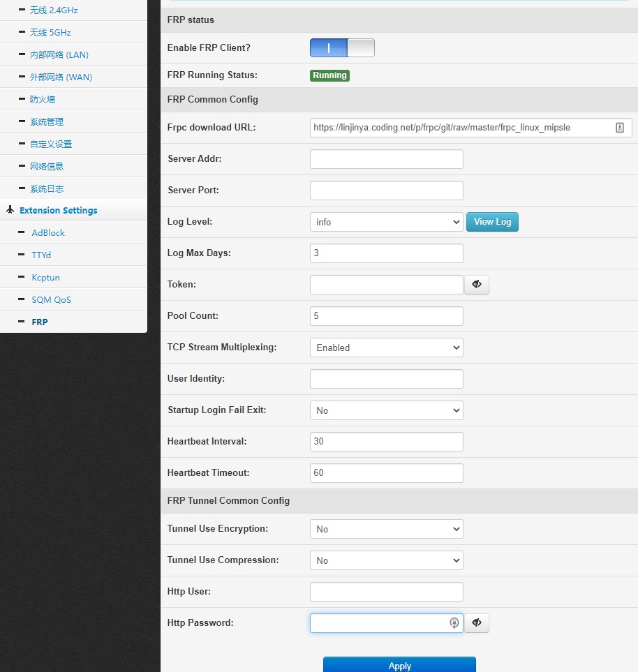This screenshot has width=638, height=672.
Task: Click the Extension Settings section icon
Action: (x=10, y=209)
